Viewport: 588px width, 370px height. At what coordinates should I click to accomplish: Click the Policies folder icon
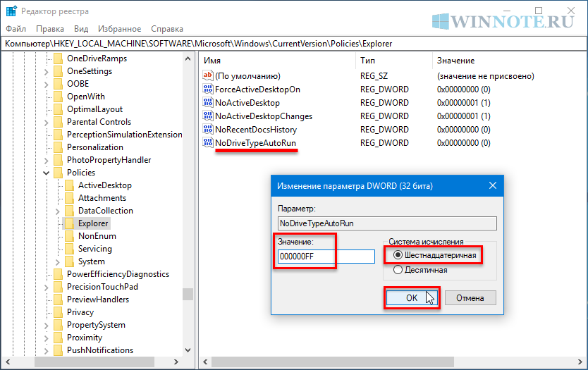tap(58, 173)
